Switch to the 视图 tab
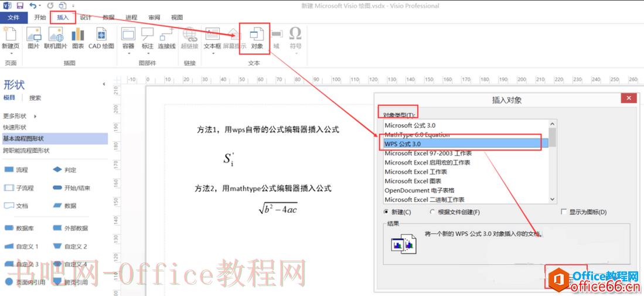The width and height of the screenshot is (644, 296). (176, 18)
